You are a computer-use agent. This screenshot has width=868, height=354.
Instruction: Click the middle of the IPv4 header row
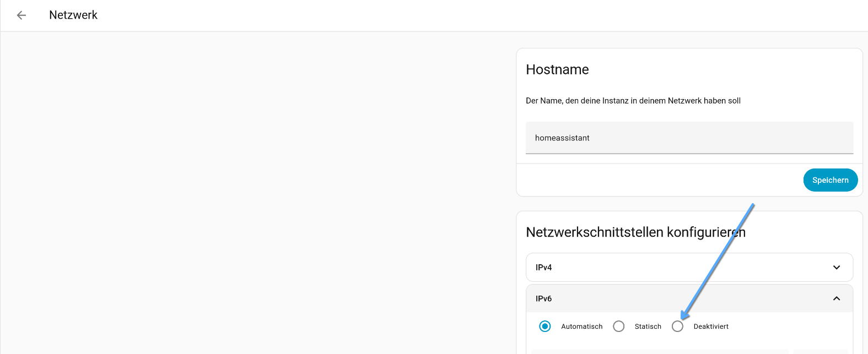(x=689, y=268)
